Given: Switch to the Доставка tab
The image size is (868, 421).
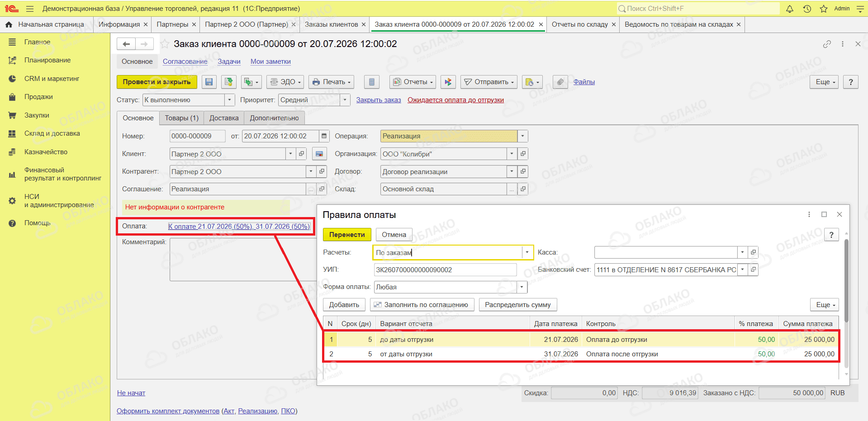Looking at the screenshot, I should coord(224,118).
